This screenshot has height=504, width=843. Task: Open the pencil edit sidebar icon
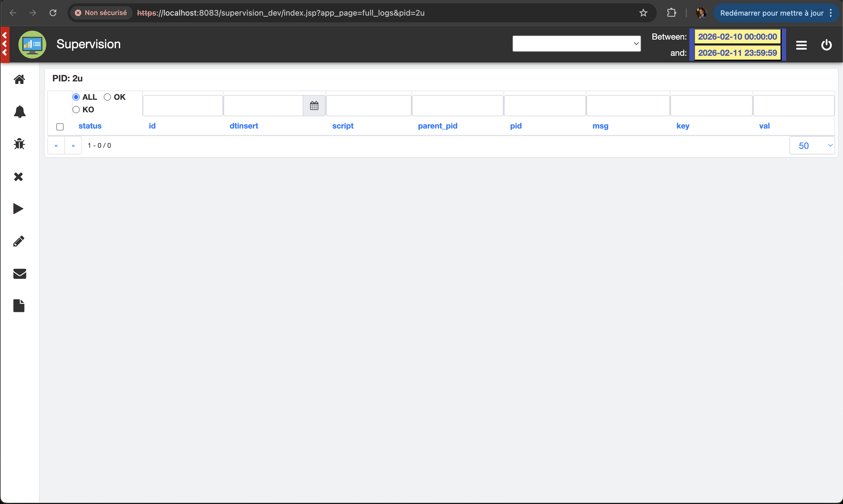click(x=19, y=241)
